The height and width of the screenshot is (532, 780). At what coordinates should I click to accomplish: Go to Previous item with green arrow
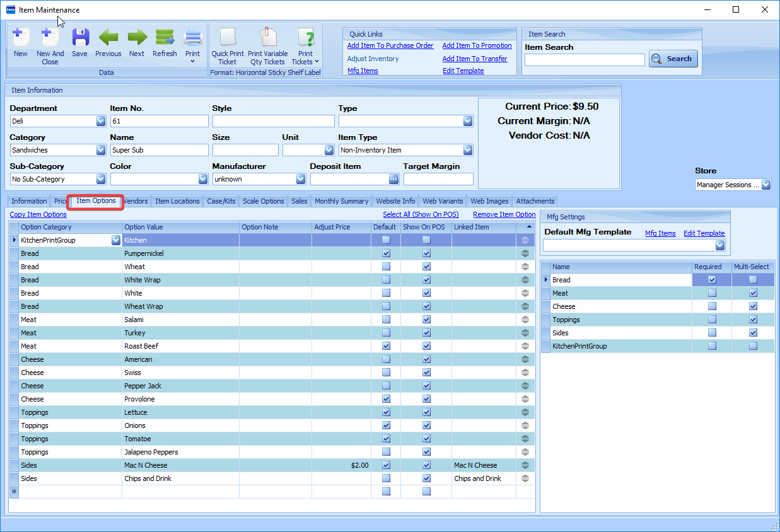pos(108,39)
